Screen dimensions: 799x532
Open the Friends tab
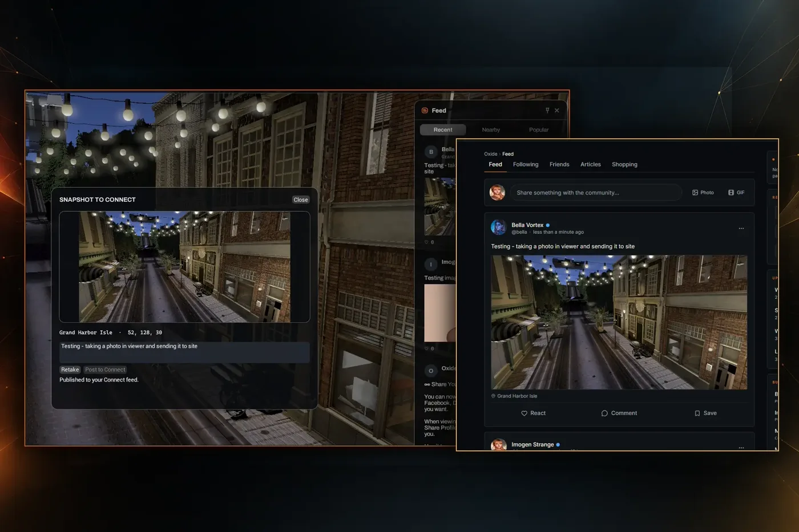(x=559, y=164)
